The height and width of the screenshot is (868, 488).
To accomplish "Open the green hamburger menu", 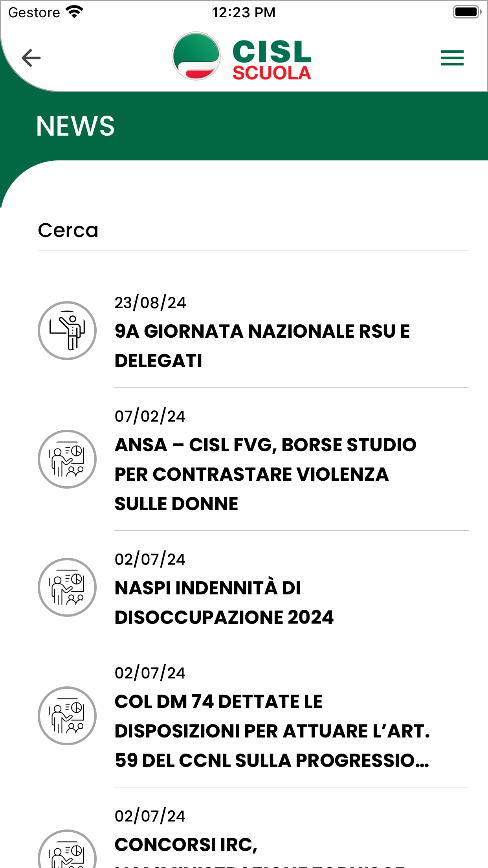I will point(452,58).
